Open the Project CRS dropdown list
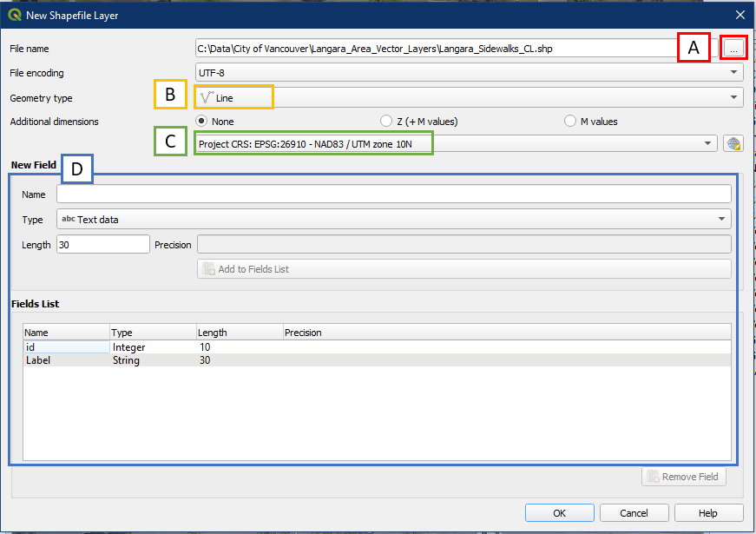This screenshot has height=534, width=756. pyautogui.click(x=456, y=144)
